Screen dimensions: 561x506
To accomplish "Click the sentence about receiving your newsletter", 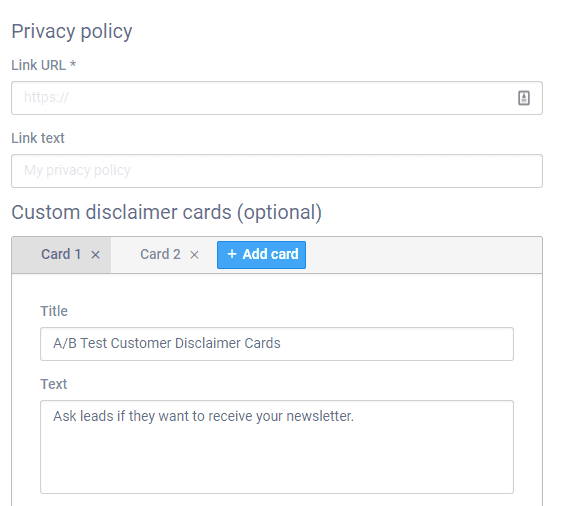I will [204, 416].
